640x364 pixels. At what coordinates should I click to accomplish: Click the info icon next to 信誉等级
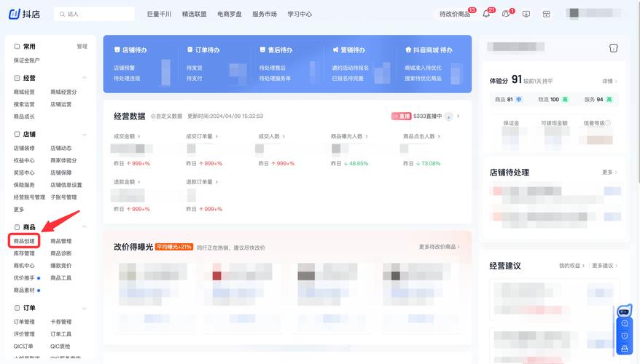[x=608, y=123]
